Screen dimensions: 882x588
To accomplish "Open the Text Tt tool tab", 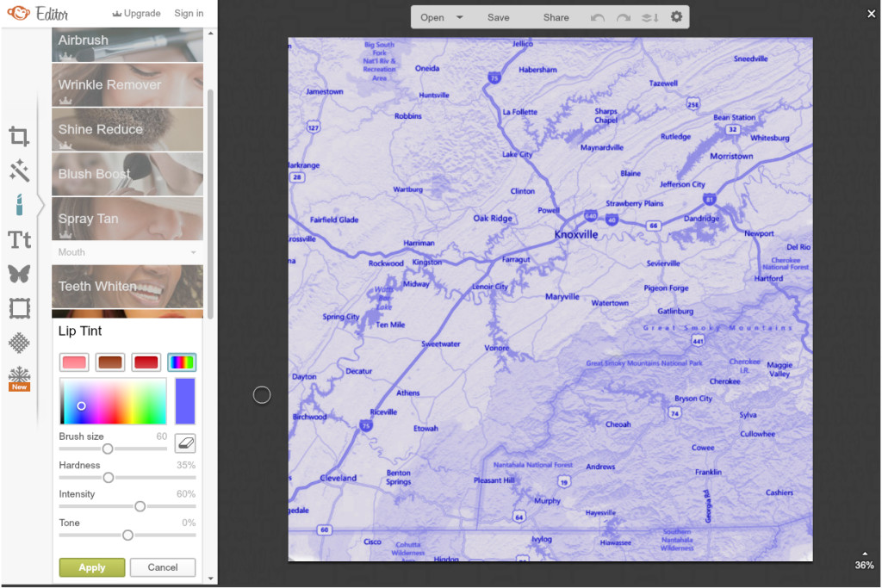I will (x=19, y=239).
